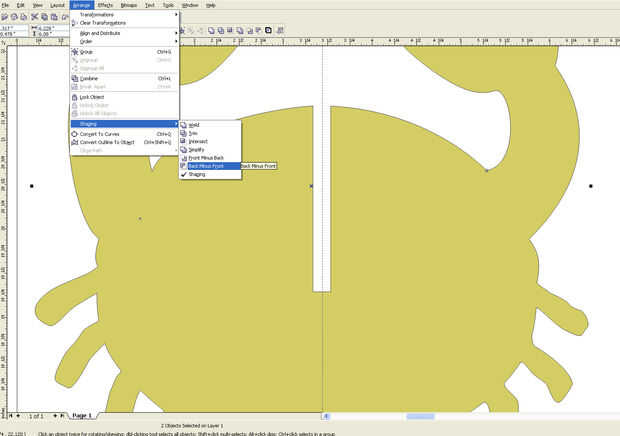This screenshot has width=620, height=436.
Task: Click the Convert To Curves icon
Action: [x=75, y=134]
